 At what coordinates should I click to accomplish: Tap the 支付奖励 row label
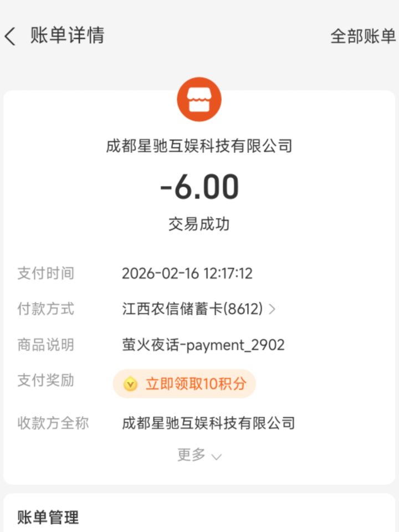[x=45, y=381]
